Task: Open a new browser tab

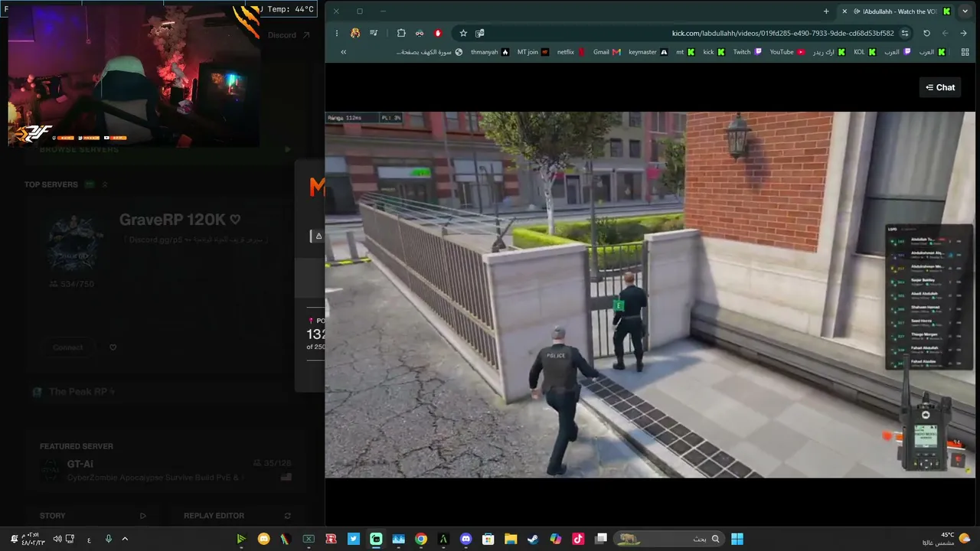Action: pos(826,11)
